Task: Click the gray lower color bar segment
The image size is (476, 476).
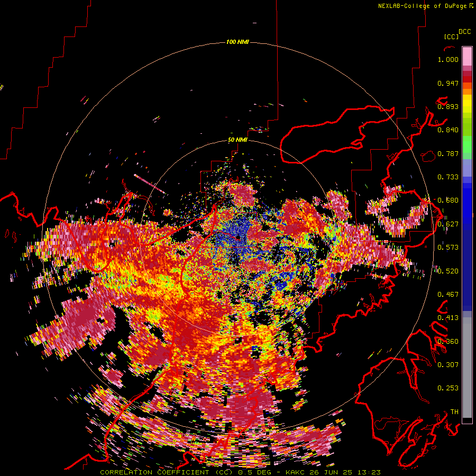Action: pos(467,368)
